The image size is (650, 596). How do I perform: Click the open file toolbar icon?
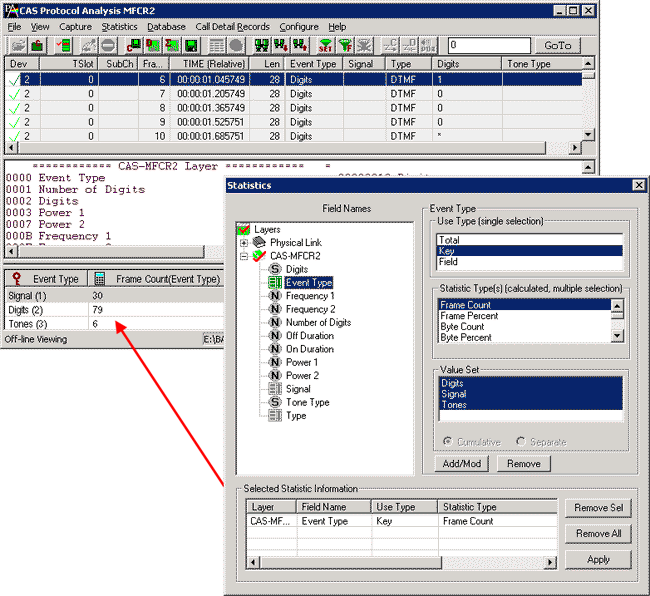[18, 45]
